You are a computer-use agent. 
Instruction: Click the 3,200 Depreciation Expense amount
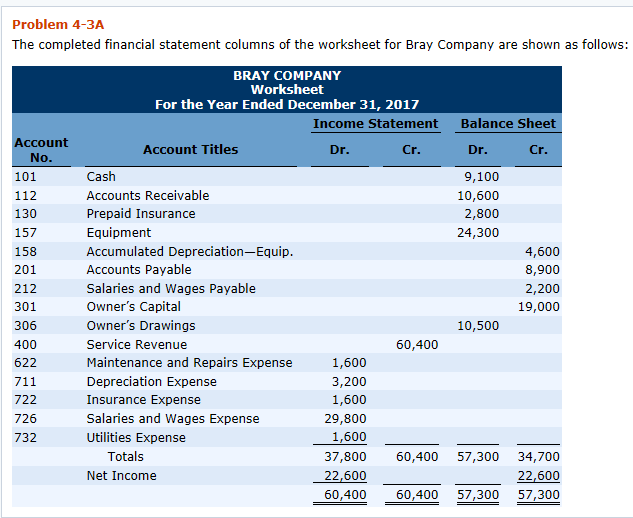[349, 382]
